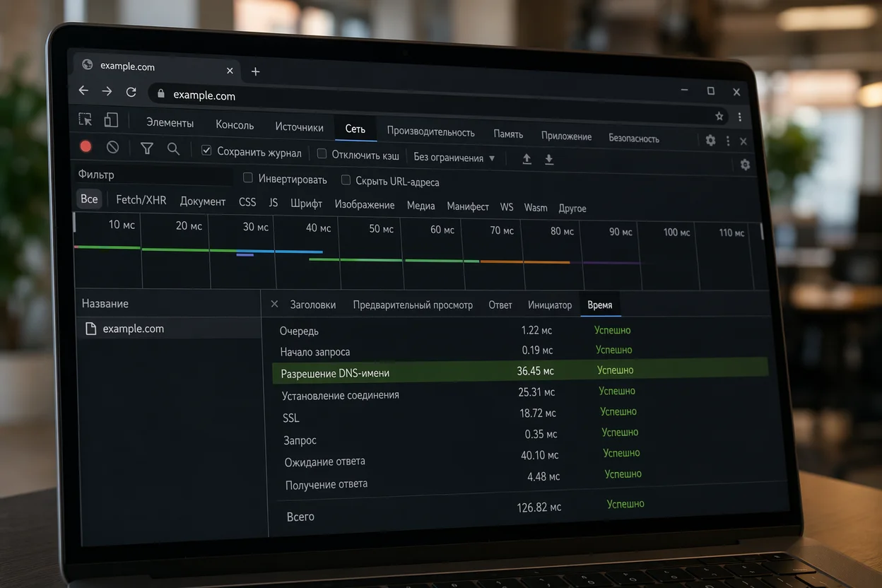Select the example.com request row

pyautogui.click(x=168, y=329)
